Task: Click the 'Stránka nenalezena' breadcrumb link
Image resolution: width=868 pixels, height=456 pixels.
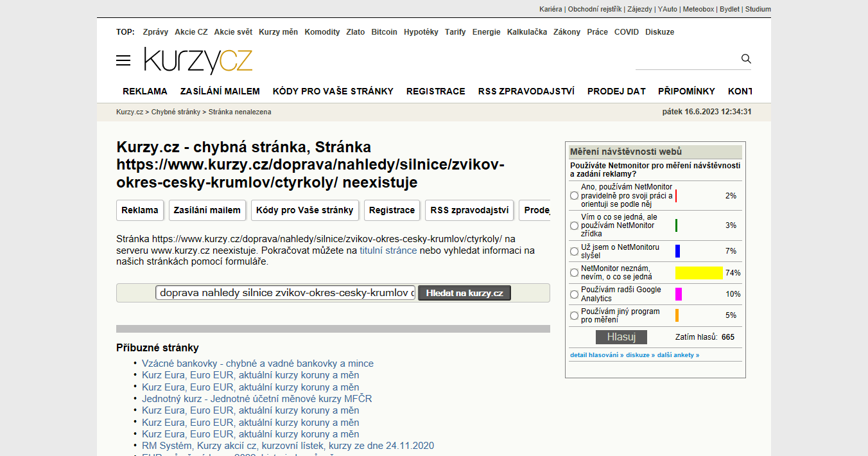Action: (240, 112)
